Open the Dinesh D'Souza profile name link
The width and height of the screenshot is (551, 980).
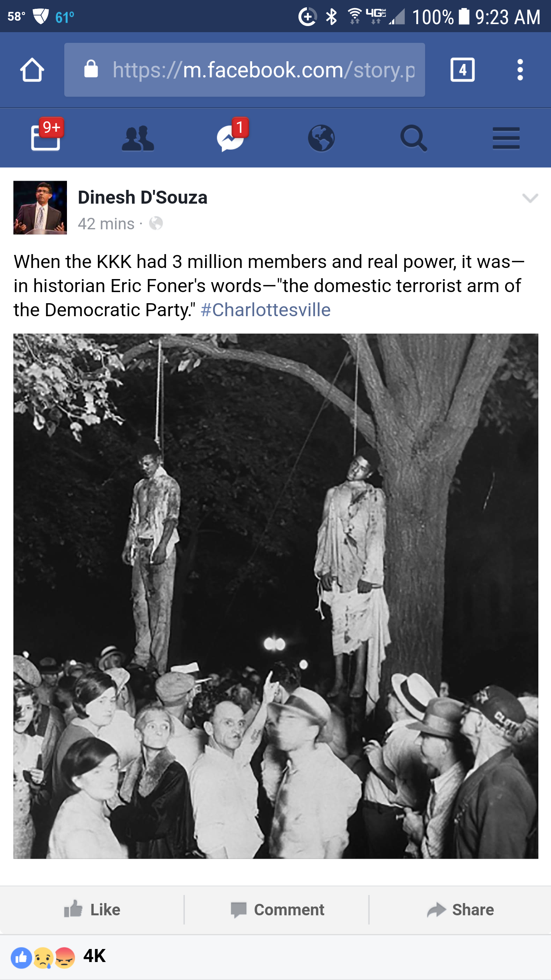point(142,198)
